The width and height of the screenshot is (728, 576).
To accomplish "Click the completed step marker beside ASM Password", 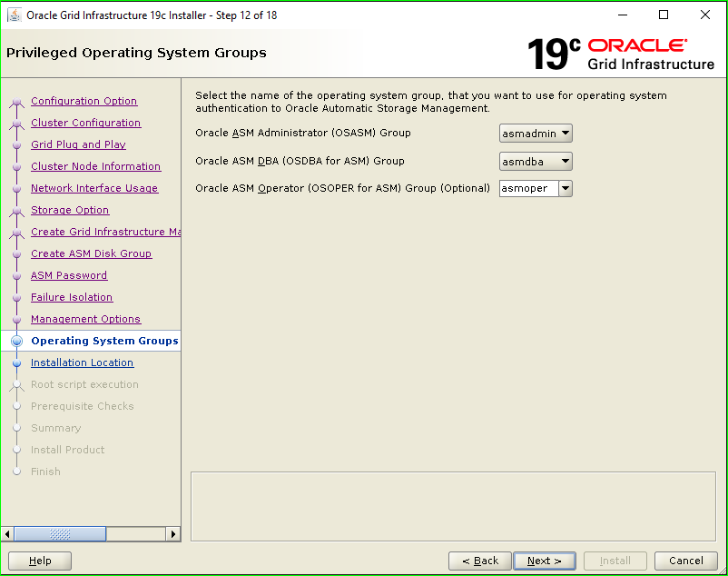I will click(x=15, y=275).
